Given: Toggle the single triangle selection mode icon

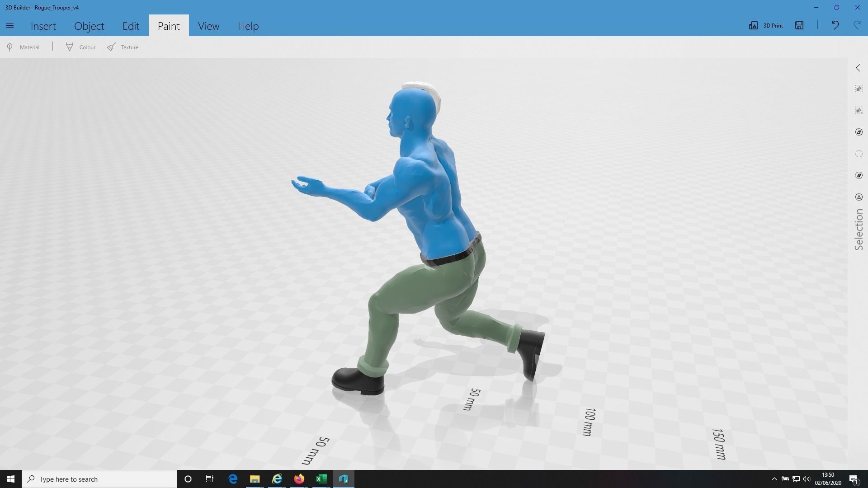Looking at the screenshot, I should [859, 197].
